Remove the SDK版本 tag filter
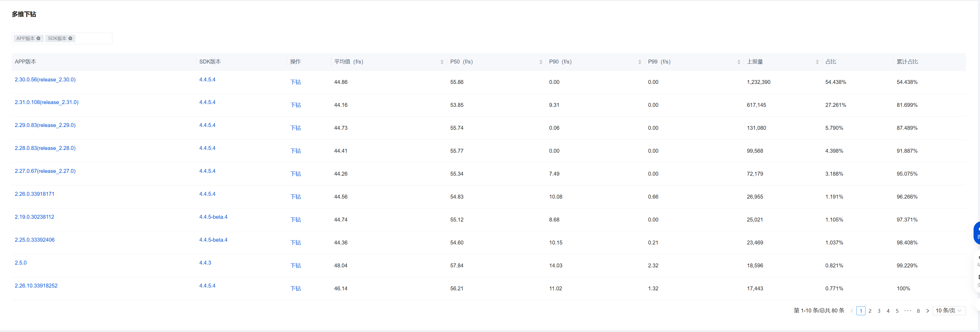980x332 pixels. 70,38
